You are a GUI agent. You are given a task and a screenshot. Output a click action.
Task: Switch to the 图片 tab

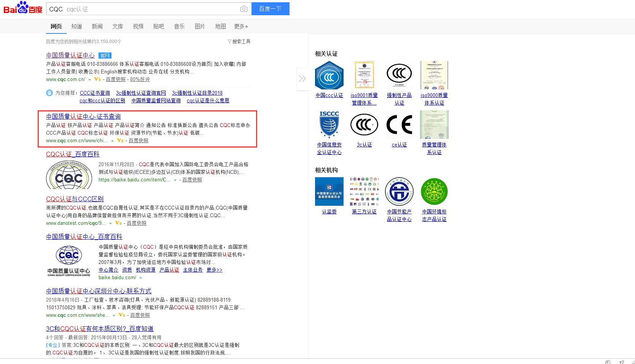[200, 26]
